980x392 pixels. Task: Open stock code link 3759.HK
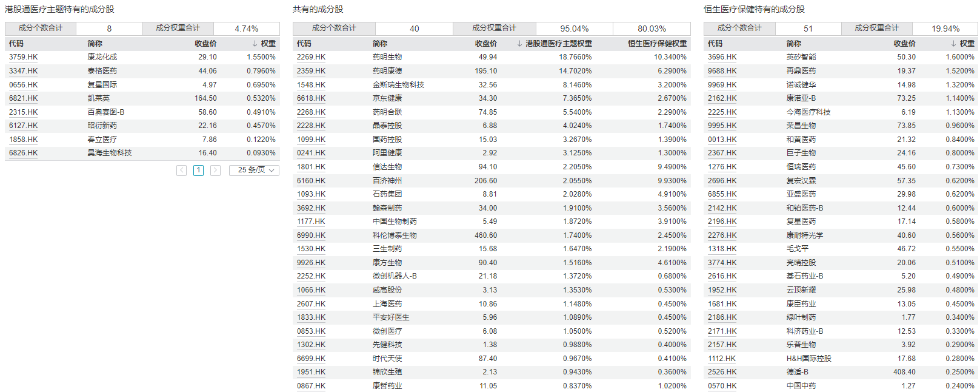coord(23,57)
